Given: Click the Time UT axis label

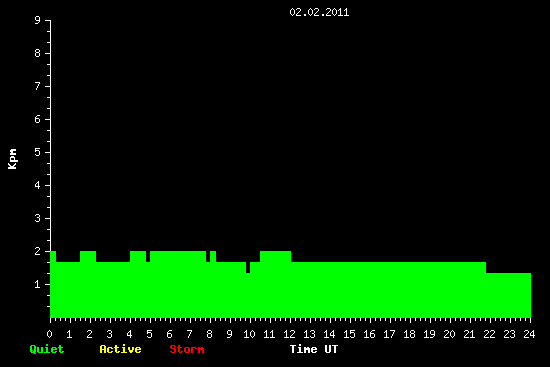Looking at the screenshot, I should [x=314, y=349].
